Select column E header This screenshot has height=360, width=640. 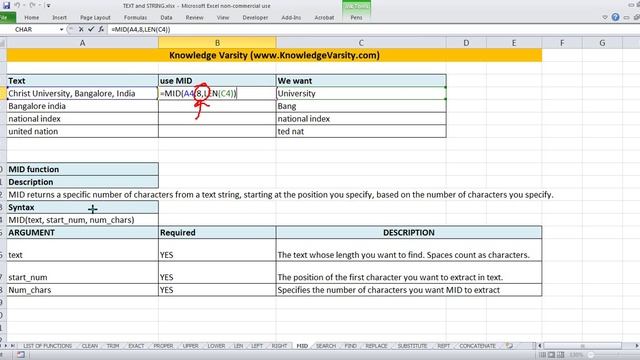[514, 43]
